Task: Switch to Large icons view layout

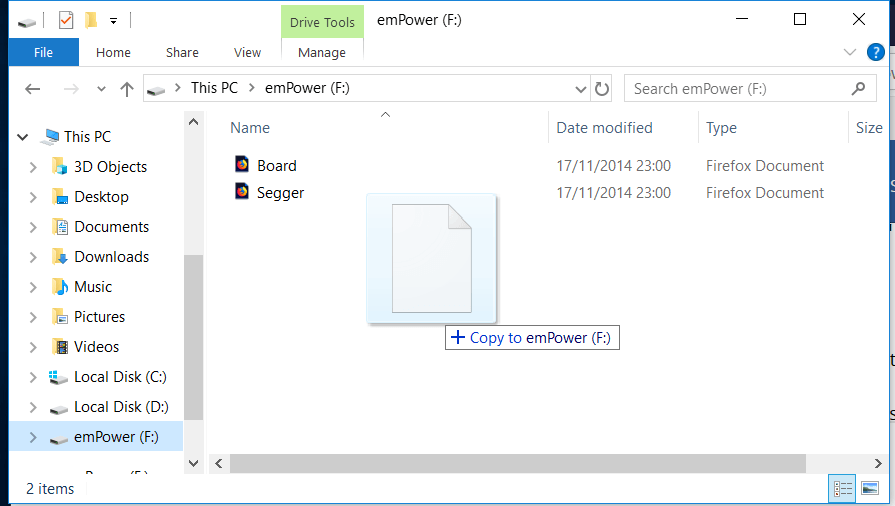Action: coord(870,489)
